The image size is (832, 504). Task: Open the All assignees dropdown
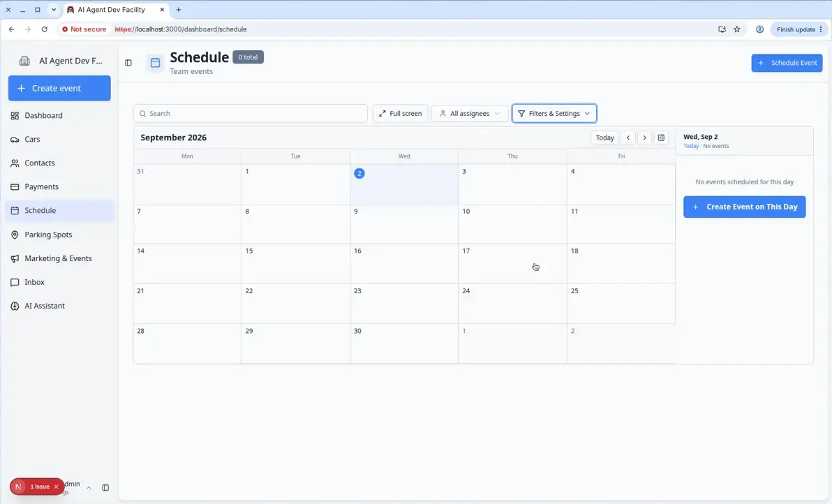470,114
